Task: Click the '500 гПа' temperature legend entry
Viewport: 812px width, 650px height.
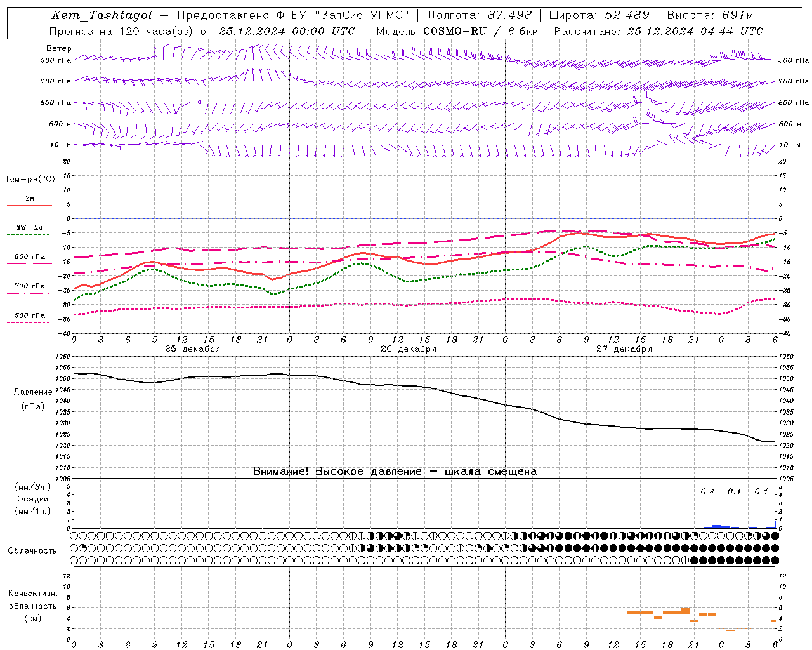Action: [30, 315]
